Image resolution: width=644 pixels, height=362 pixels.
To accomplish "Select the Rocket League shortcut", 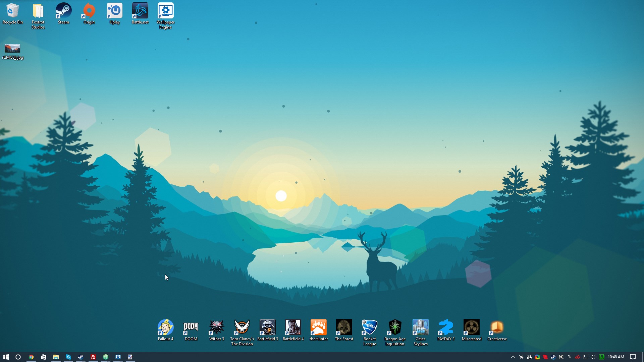I will 369,333.
